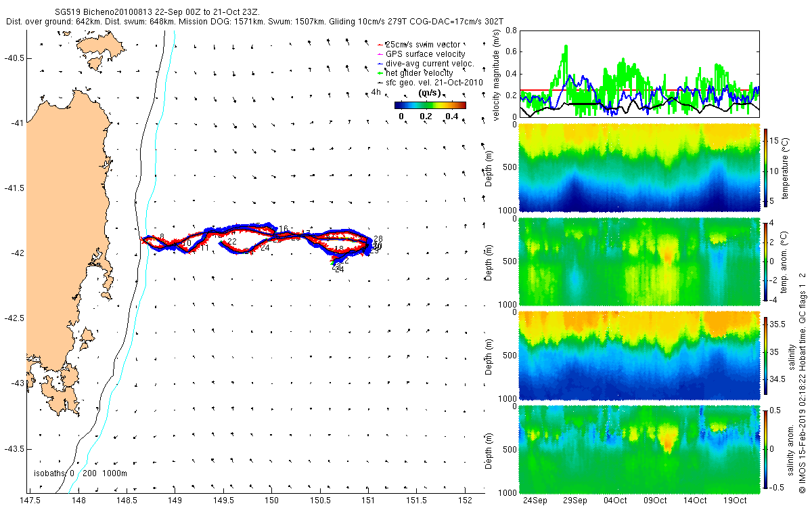Select 'sfc geo. vel. 21-Oct-2010' legend entry
The image size is (812, 508).
(430, 82)
